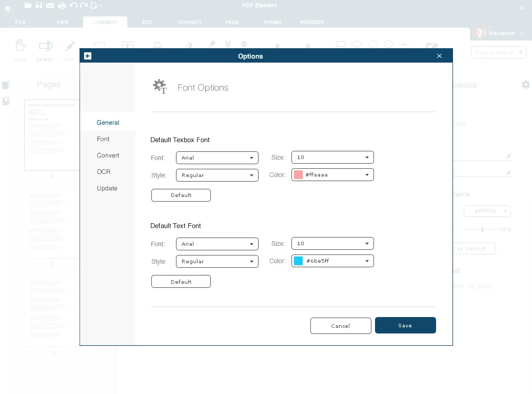Click the bookmarks sidebar icon

click(x=6, y=101)
